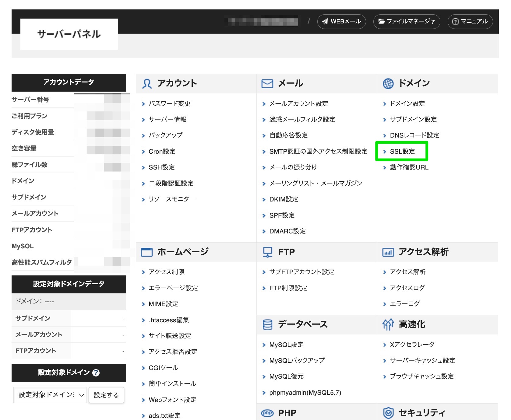The width and height of the screenshot is (511, 420).
Task: Open the マニュアル button
Action: click(x=470, y=21)
